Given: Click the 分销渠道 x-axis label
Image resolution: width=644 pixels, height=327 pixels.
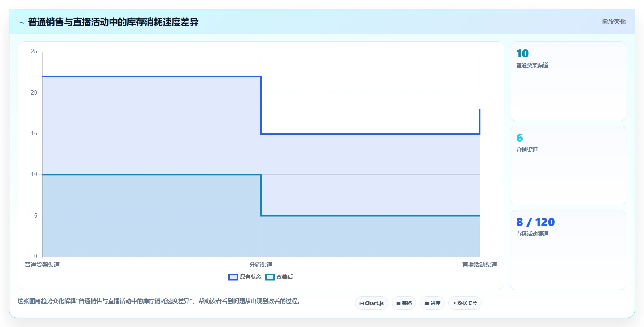Looking at the screenshot, I should 261,265.
